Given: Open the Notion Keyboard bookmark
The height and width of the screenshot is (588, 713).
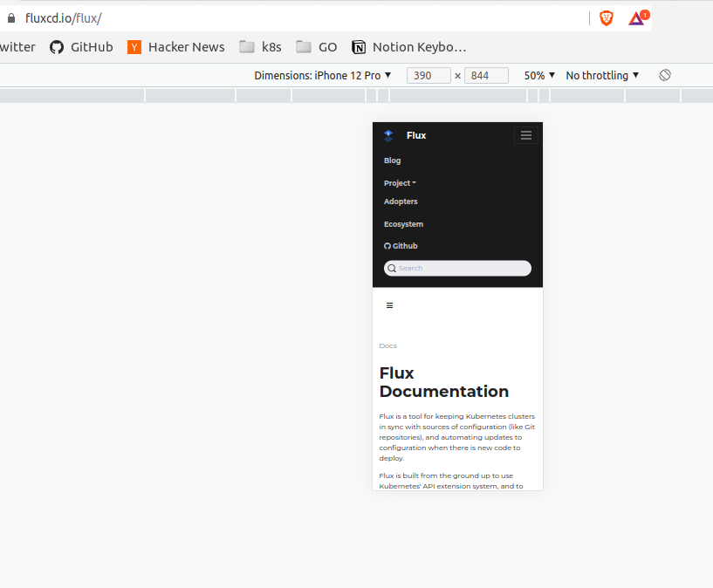Looking at the screenshot, I should click(408, 47).
